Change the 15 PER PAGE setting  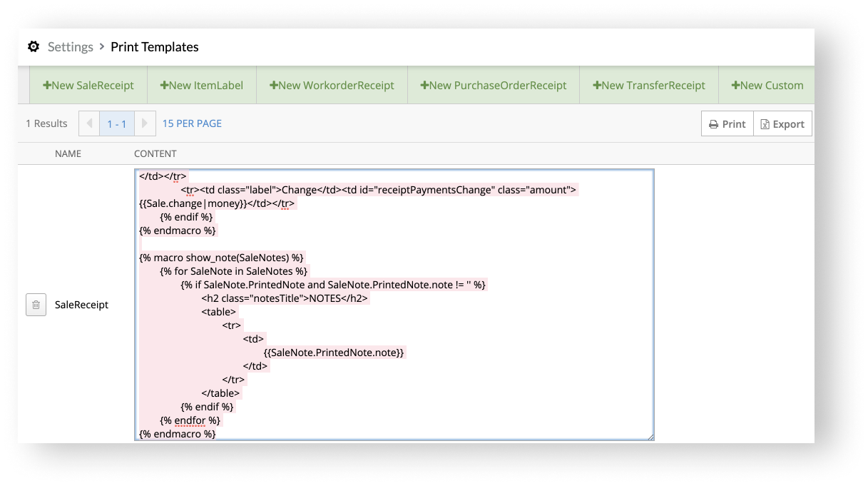(x=192, y=123)
